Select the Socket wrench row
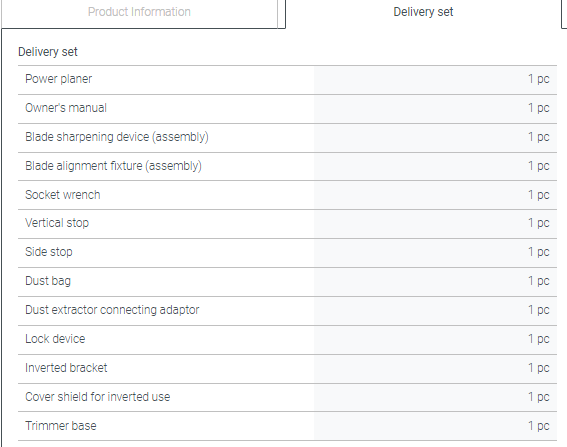The height and width of the screenshot is (447, 567). tap(287, 195)
